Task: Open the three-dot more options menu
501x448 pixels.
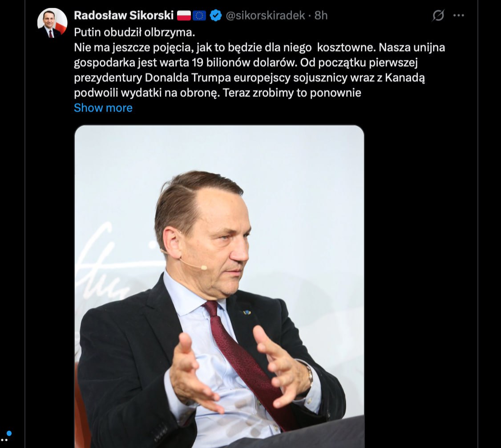Action: pos(459,16)
